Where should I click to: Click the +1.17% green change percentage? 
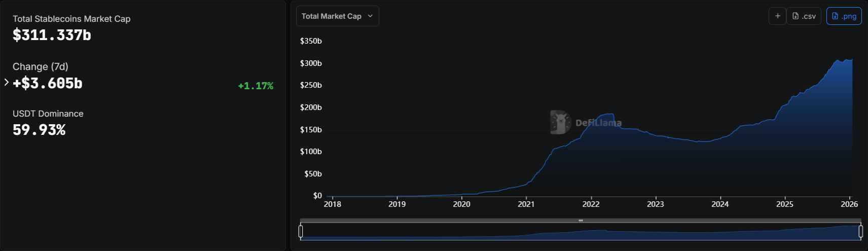click(256, 86)
